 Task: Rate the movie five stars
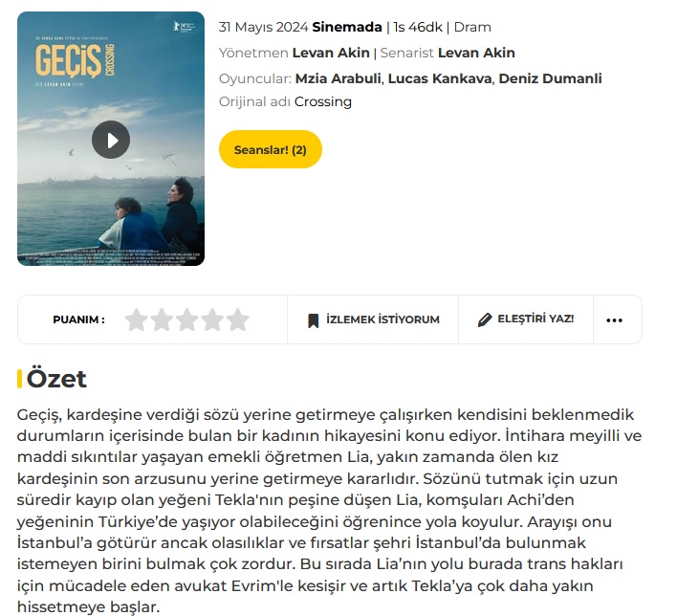point(238,319)
